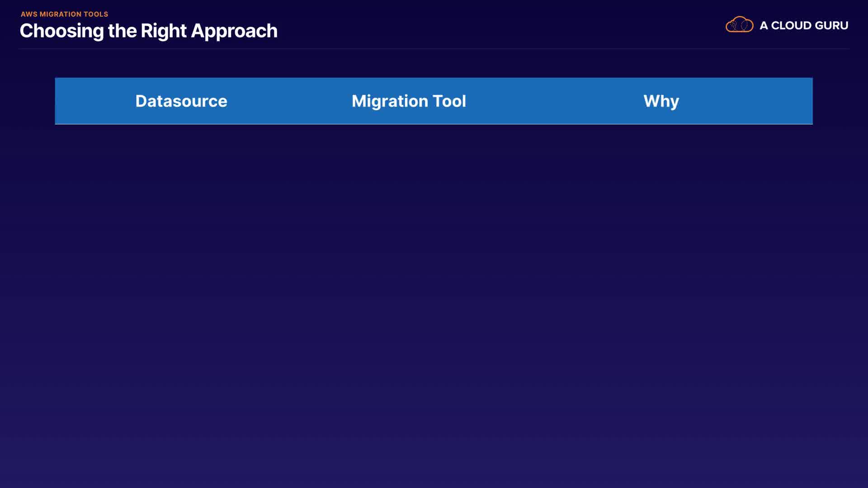
Task: Click the Migration Tool column header
Action: coord(409,101)
